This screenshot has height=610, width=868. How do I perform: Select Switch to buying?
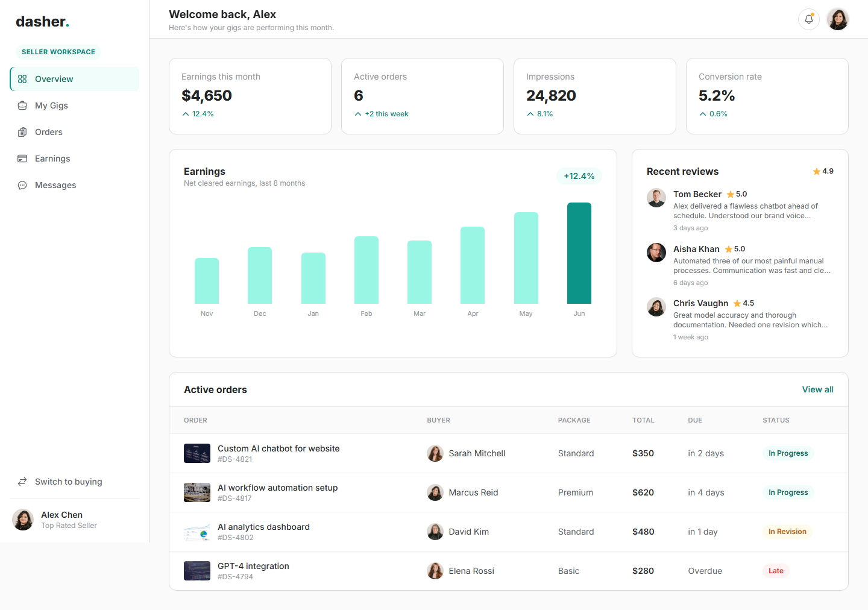point(75,482)
